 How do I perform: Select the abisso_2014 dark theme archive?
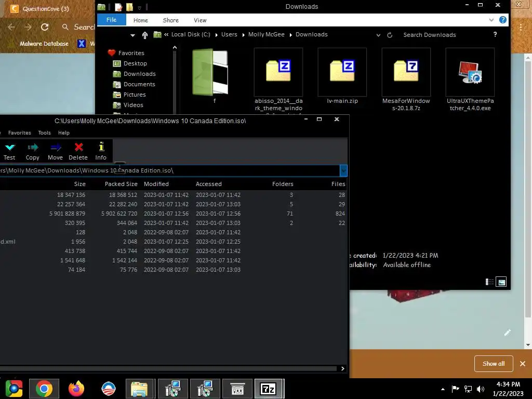click(x=278, y=79)
